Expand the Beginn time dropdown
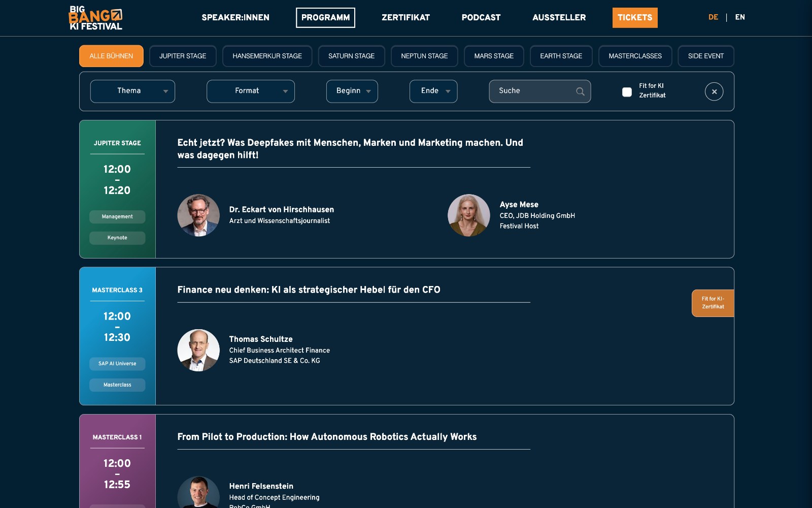 pos(352,91)
